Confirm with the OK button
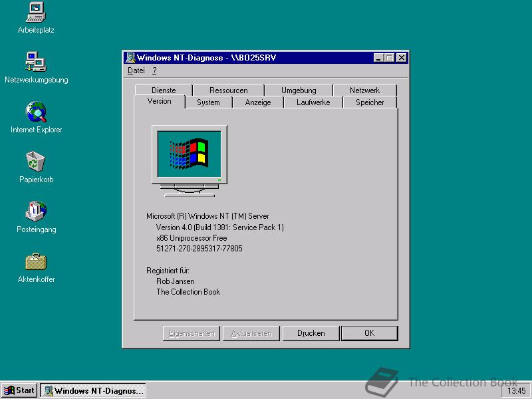The image size is (532, 399). [x=370, y=333]
